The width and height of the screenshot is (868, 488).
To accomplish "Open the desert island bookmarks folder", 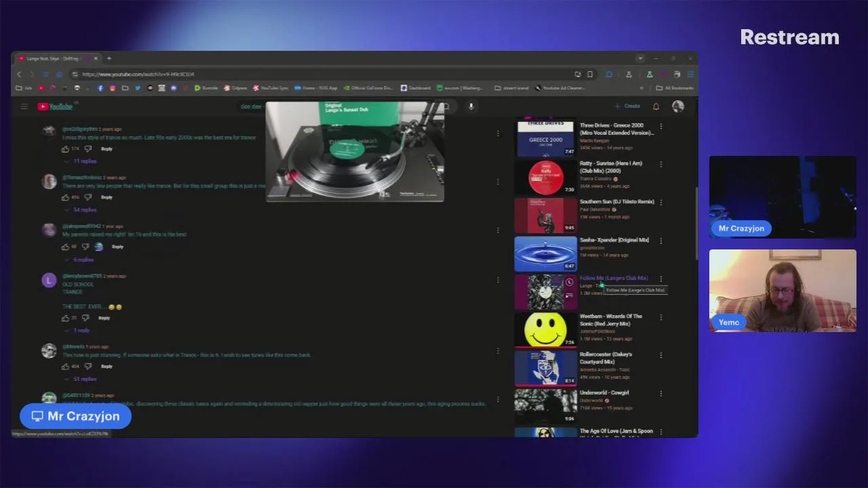I will click(513, 88).
